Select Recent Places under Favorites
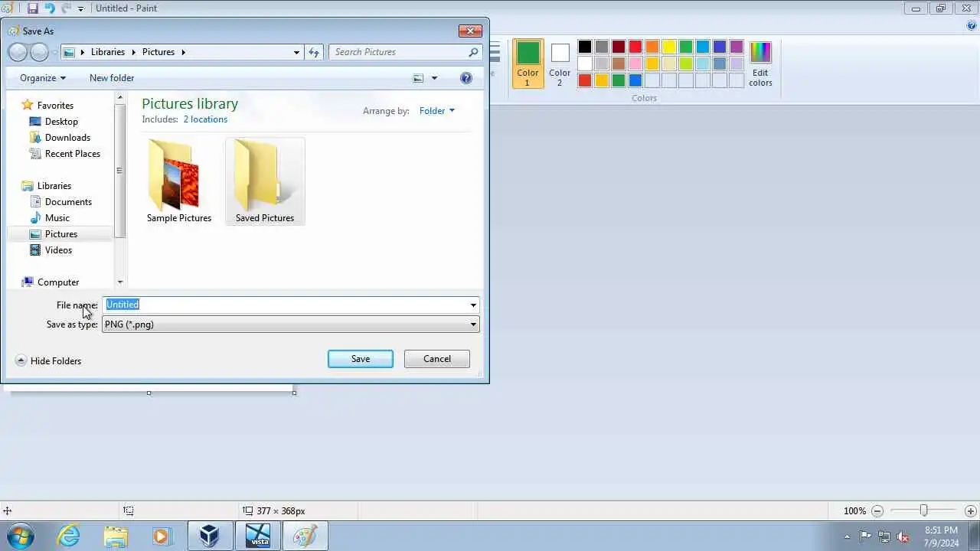The width and height of the screenshot is (980, 551). click(x=73, y=154)
